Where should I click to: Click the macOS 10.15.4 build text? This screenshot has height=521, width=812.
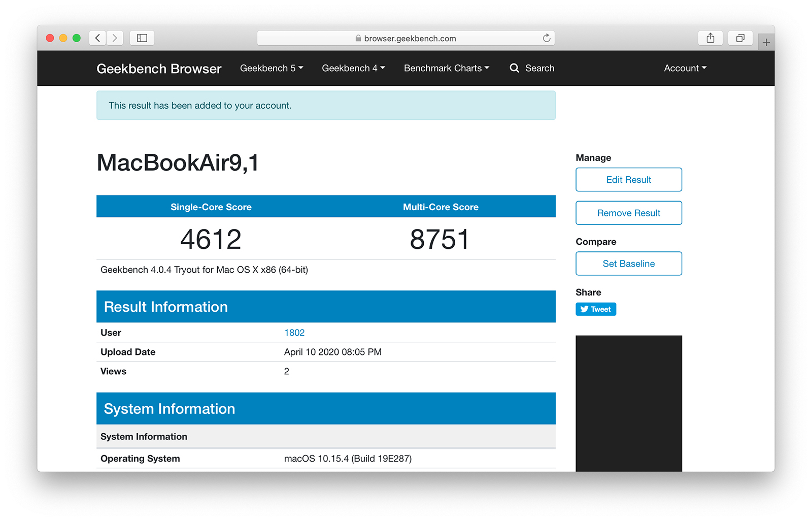(x=348, y=459)
